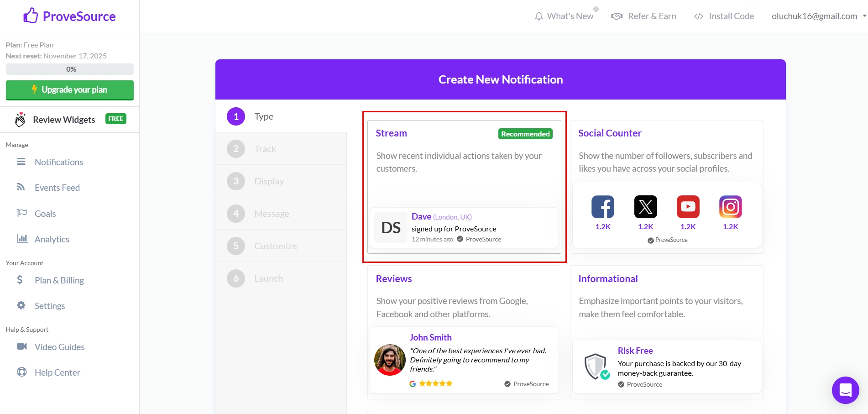This screenshot has height=414, width=868.
Task: Open the chat support bubble
Action: [845, 390]
